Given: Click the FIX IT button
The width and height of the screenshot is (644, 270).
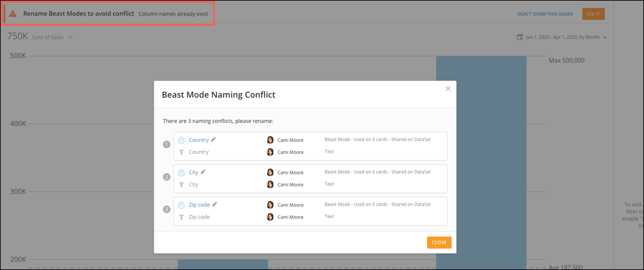Looking at the screenshot, I should coord(593,14).
